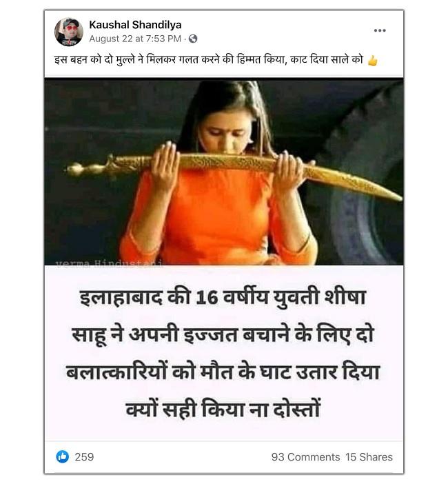Click the verma Hindustani watermark
Screen dimensions: 448x484
pos(109,263)
